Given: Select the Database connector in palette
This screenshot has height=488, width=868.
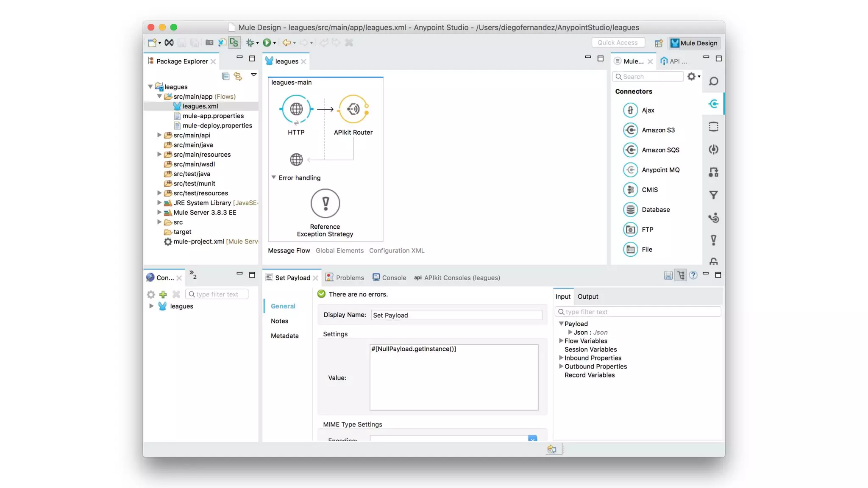Looking at the screenshot, I should (655, 210).
